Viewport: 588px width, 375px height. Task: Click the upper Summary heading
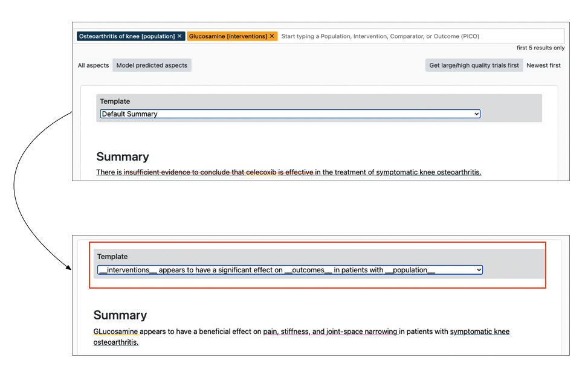pos(123,156)
